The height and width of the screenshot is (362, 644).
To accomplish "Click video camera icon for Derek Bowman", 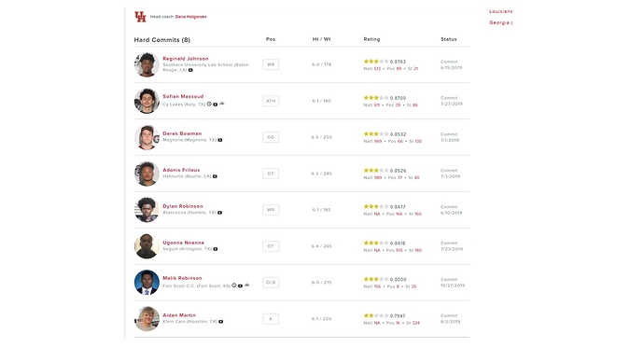I will 220,140.
